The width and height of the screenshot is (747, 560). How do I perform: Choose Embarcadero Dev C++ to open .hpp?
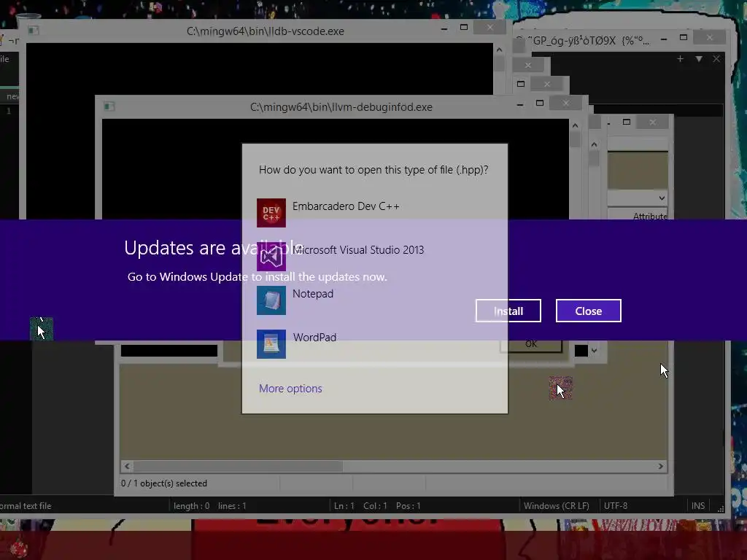374,212
